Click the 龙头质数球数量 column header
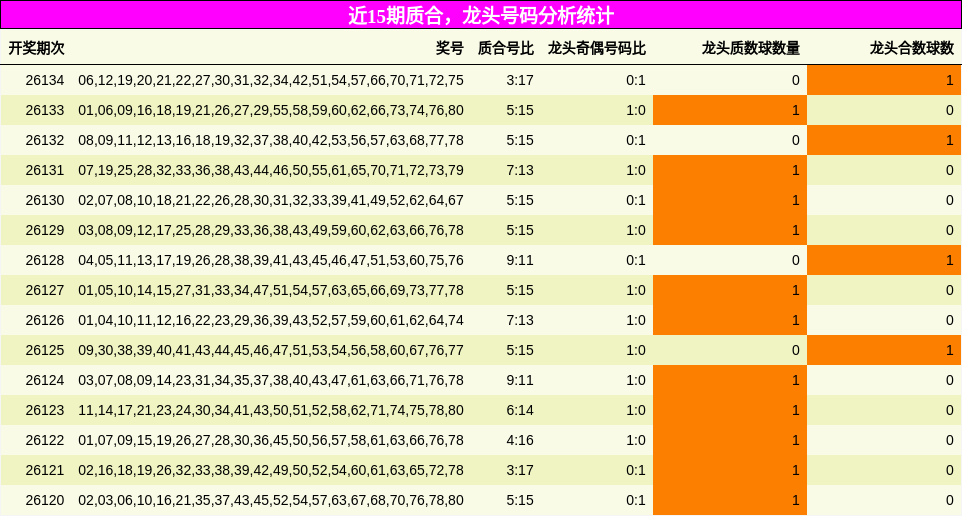 point(751,48)
